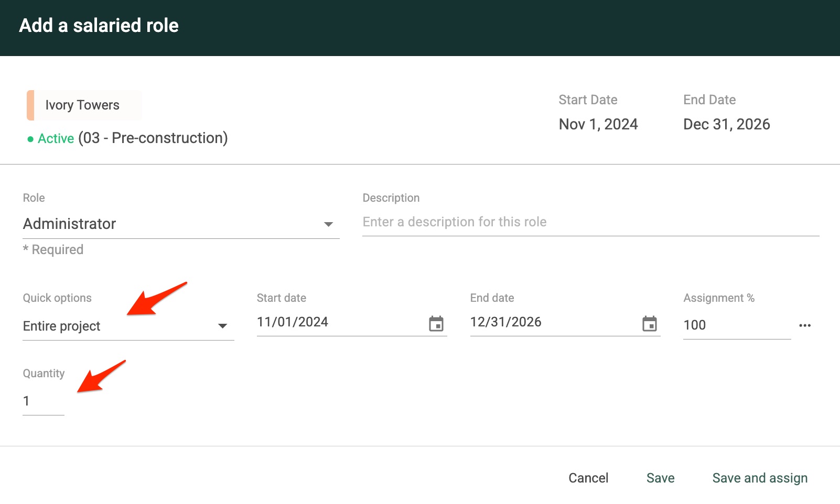Viewport: 840px width, 504px height.
Task: Open the three-dots menu beside Assignment %
Action: point(805,325)
